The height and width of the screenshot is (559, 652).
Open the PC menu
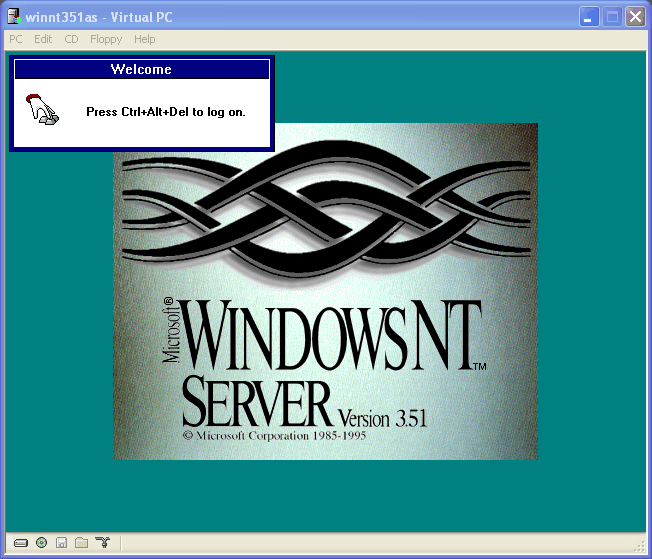(16, 39)
